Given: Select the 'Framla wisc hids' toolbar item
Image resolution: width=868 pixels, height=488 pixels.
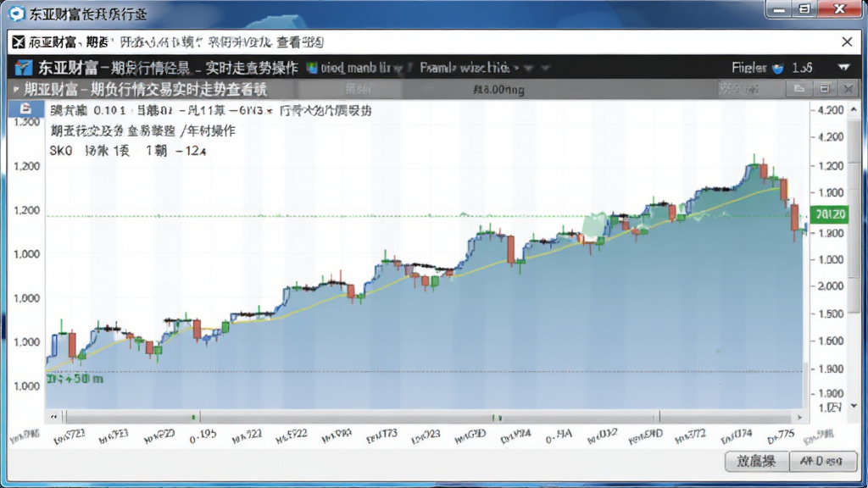Looking at the screenshot, I should tap(464, 68).
